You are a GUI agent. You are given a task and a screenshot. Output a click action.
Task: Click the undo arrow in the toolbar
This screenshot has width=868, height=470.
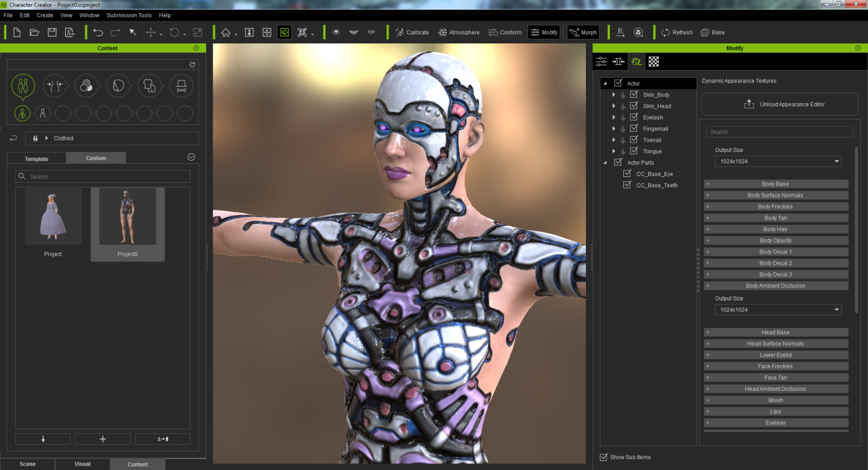coord(98,33)
